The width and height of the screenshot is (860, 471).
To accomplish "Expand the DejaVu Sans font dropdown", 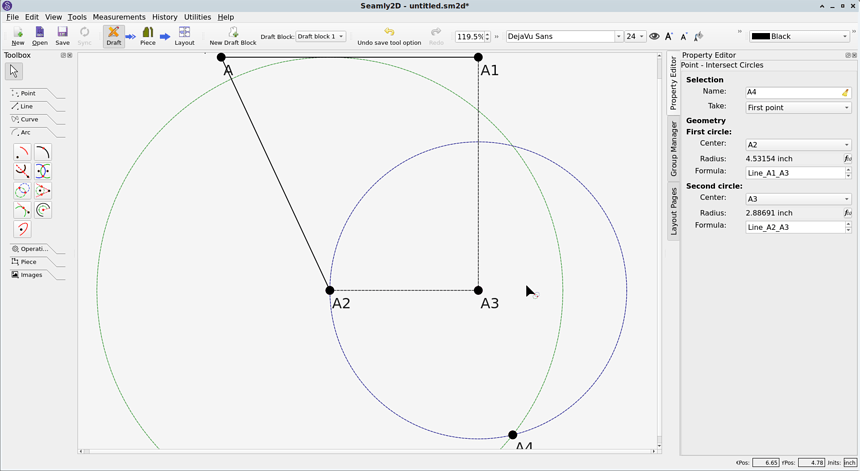I will pyautogui.click(x=618, y=37).
